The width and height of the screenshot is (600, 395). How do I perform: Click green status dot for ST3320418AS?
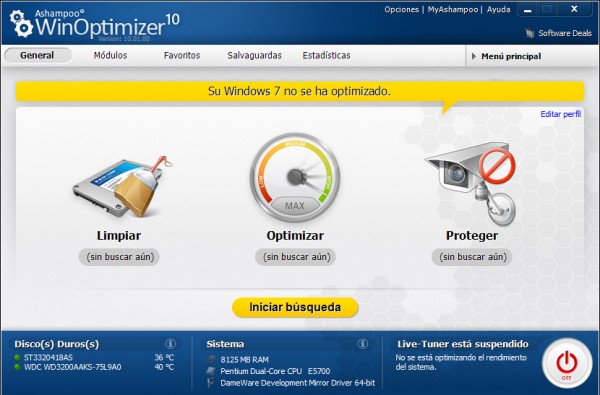coord(17,357)
